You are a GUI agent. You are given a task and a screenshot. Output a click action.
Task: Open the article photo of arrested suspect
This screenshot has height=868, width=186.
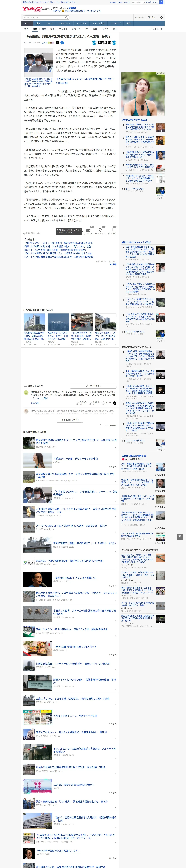[39, 63]
